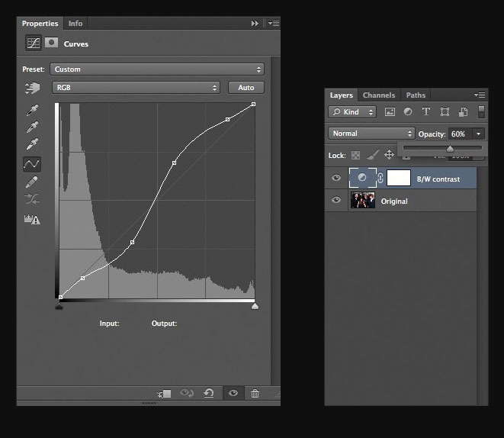Pick the white point eyedropper
This screenshot has width=504, height=438.
click(x=32, y=144)
